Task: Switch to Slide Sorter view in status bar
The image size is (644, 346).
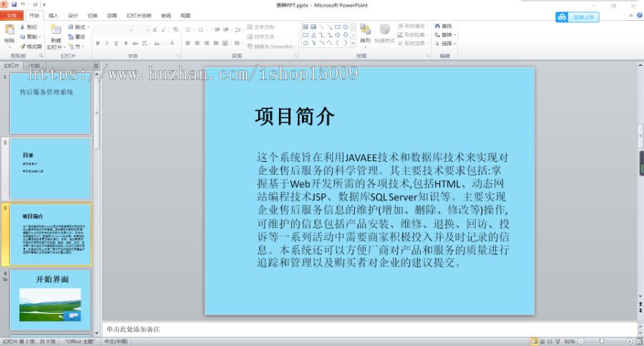Action: coord(542,342)
